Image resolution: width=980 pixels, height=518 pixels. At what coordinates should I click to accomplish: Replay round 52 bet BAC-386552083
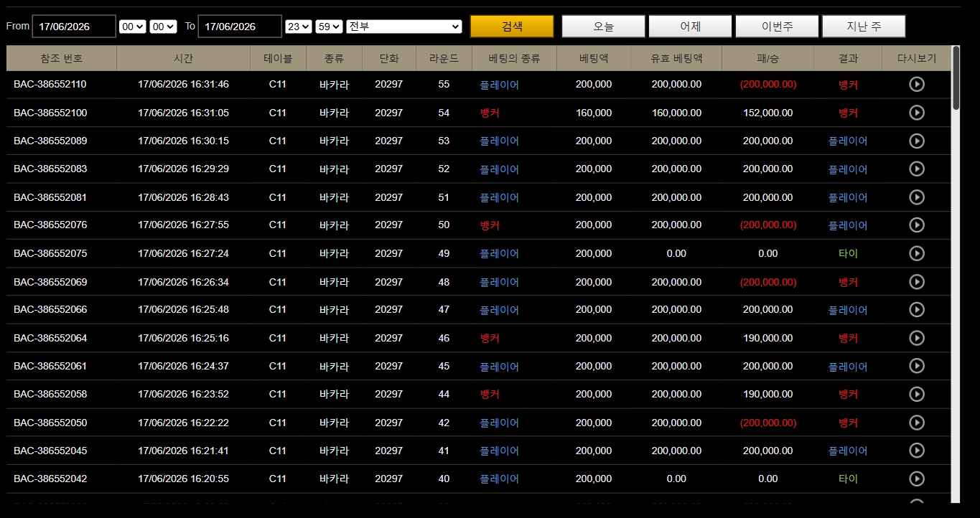coord(917,169)
